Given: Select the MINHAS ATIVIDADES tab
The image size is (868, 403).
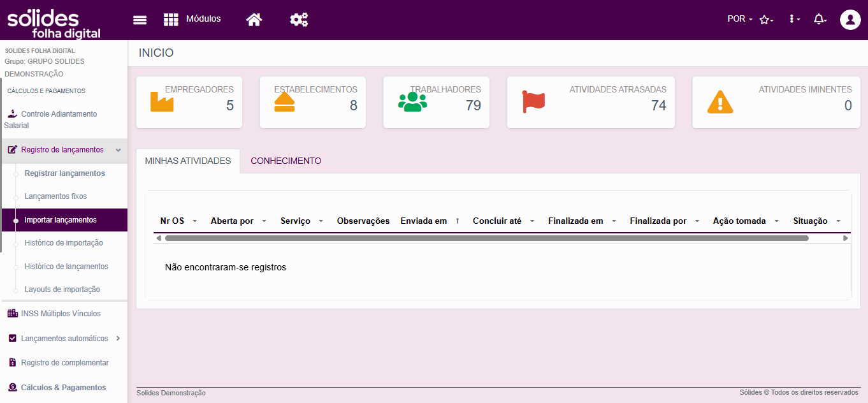Looking at the screenshot, I should [x=188, y=161].
